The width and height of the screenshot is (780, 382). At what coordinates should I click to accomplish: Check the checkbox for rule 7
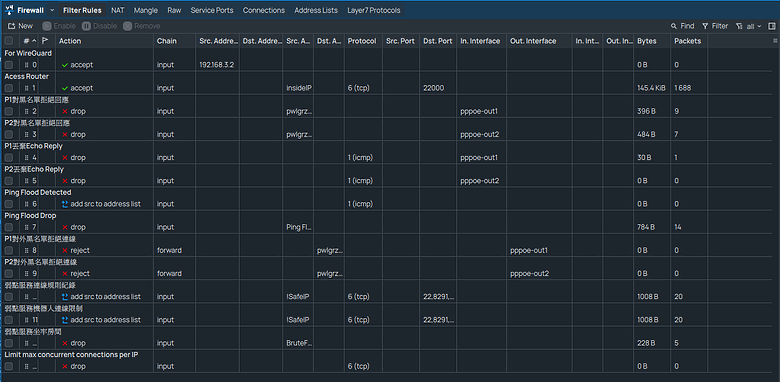tap(9, 227)
